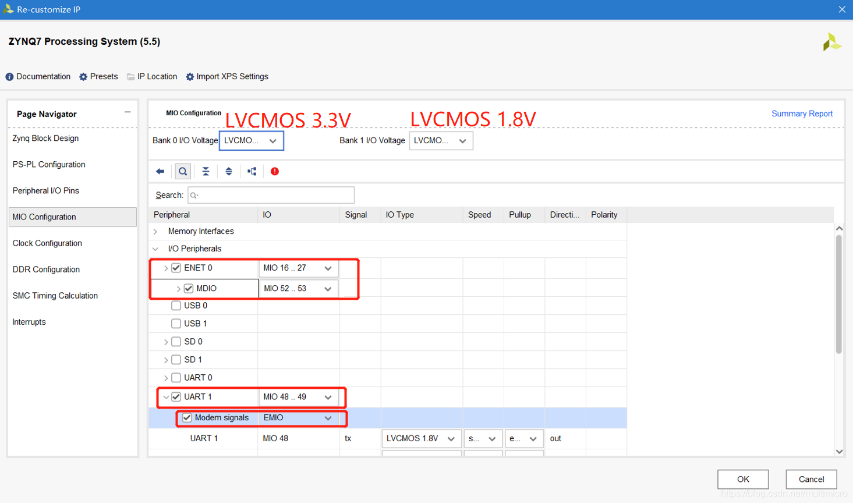The image size is (853, 504).
Task: Collapse the Page Navigator panel
Action: point(128,112)
